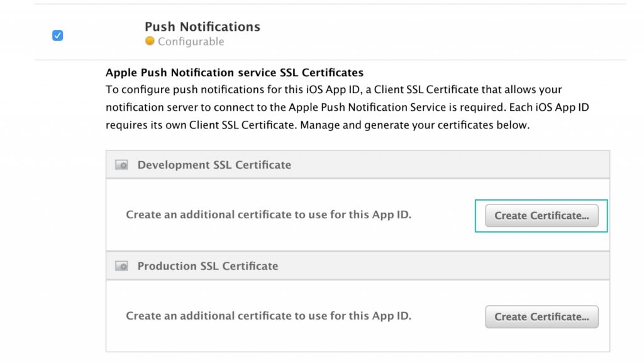Click the Production SSL Certificate icon
Image resolution: width=644 pixels, height=363 pixels.
pyautogui.click(x=122, y=266)
